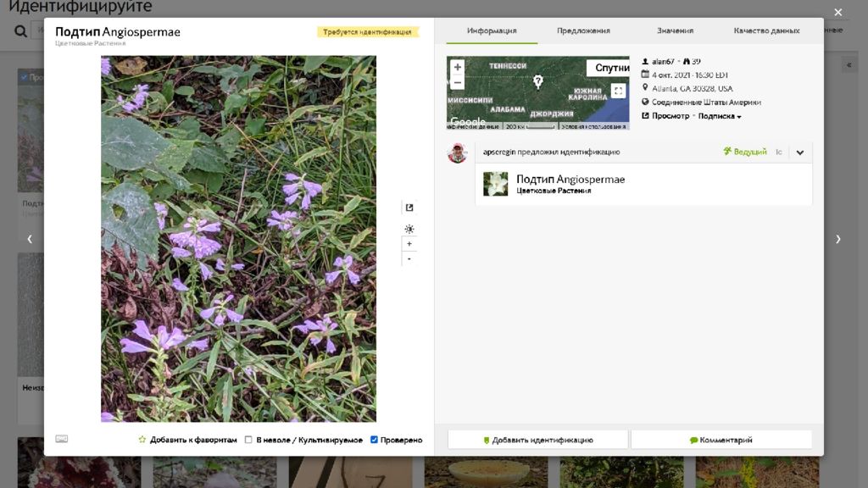The width and height of the screenshot is (868, 488).
Task: Open map terms "Условия использования" link
Action: (593, 127)
